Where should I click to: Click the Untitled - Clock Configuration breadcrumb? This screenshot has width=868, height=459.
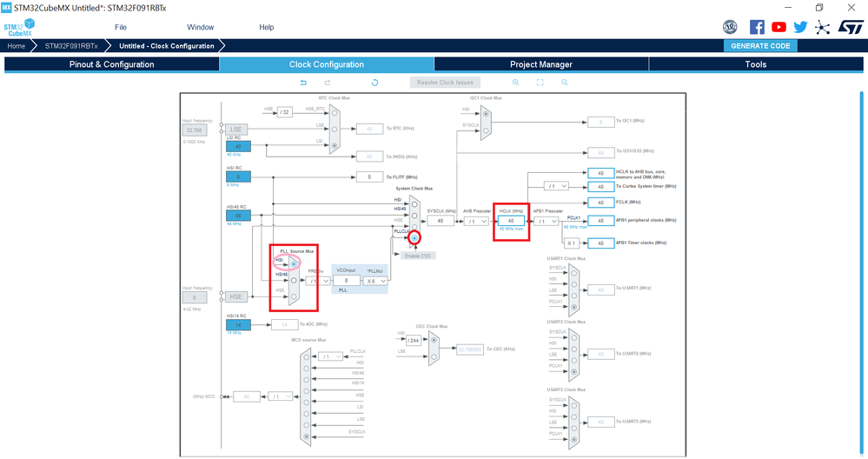coord(167,46)
